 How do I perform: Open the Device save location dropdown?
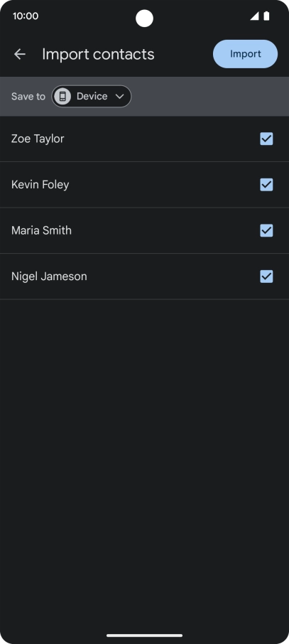91,97
